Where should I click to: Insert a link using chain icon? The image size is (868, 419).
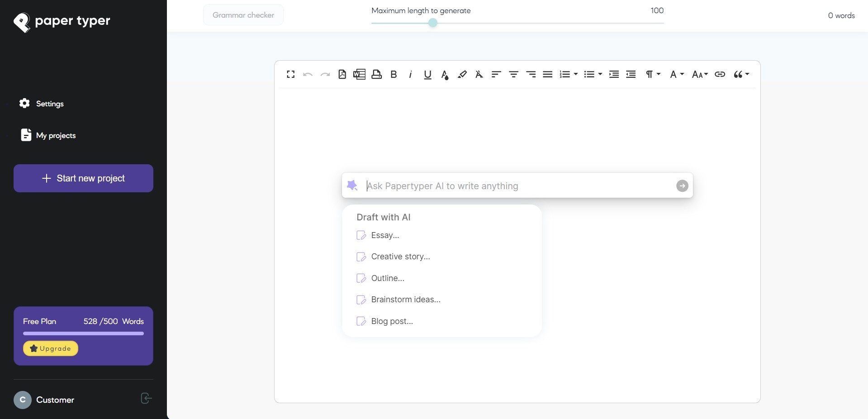(720, 74)
